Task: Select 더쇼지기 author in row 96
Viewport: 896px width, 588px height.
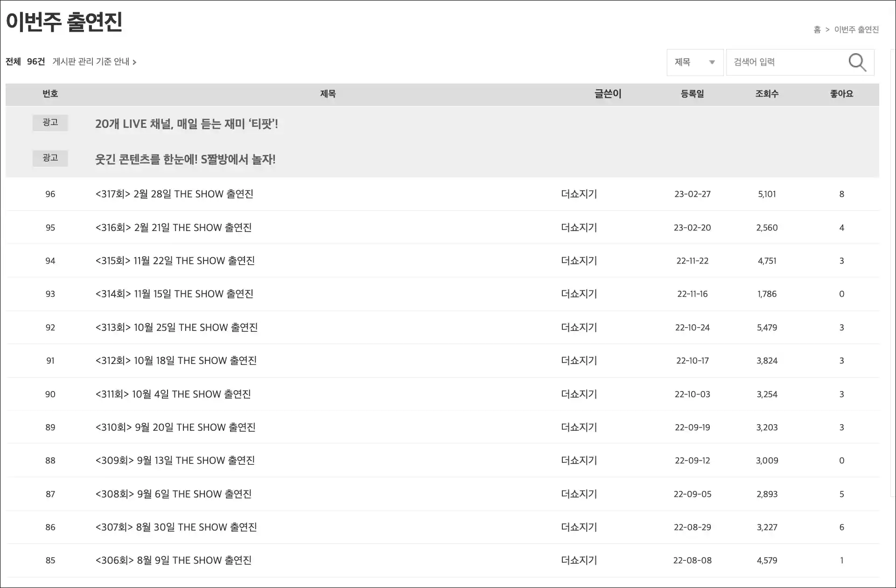Action: click(x=579, y=194)
